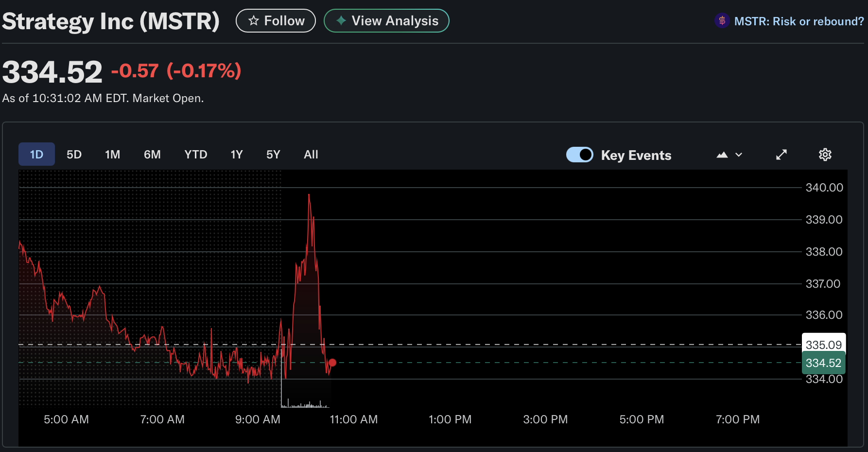The width and height of the screenshot is (868, 452).
Task: Open View Analysis
Action: tap(386, 21)
